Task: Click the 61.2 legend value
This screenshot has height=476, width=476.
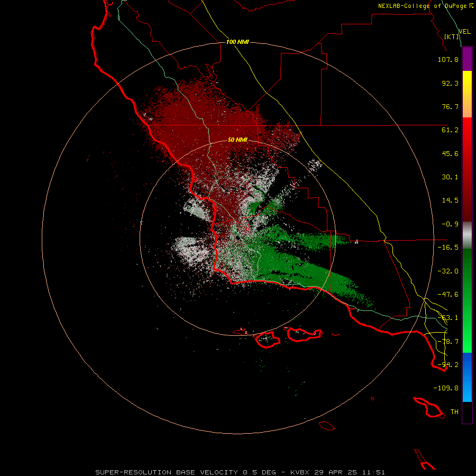Action: [x=450, y=130]
